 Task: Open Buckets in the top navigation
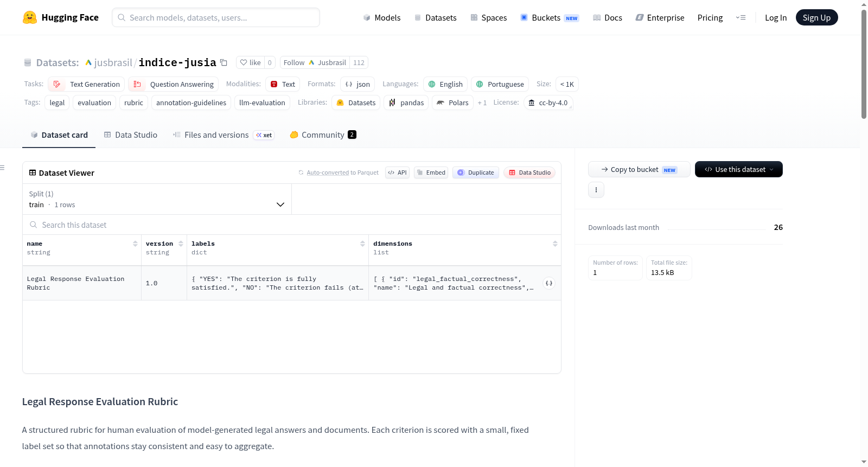pyautogui.click(x=550, y=17)
